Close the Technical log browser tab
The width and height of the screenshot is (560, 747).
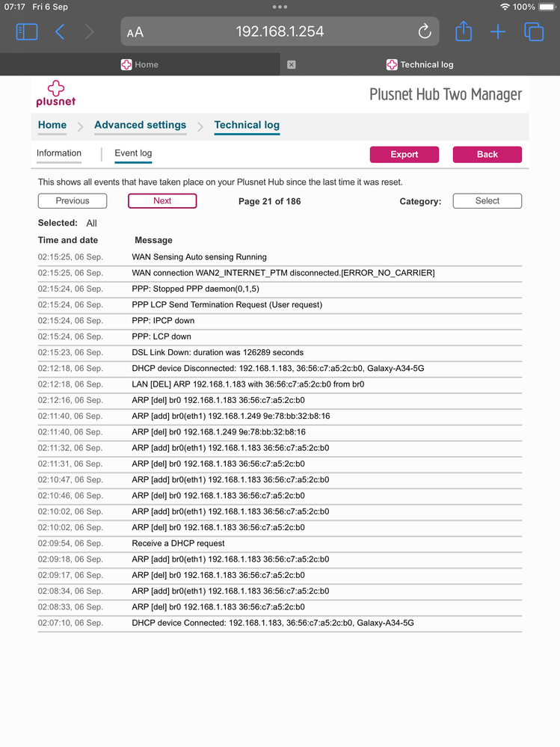[x=292, y=64]
